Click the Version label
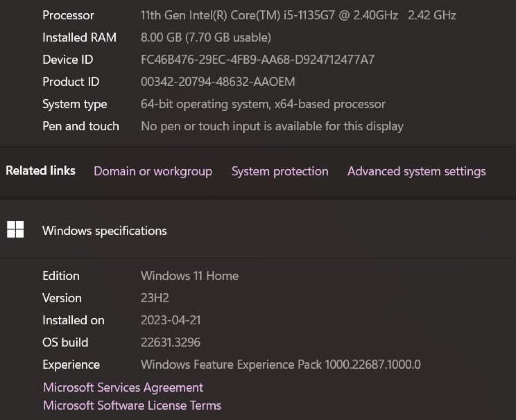Viewport: 516px width, 420px height. tap(62, 298)
